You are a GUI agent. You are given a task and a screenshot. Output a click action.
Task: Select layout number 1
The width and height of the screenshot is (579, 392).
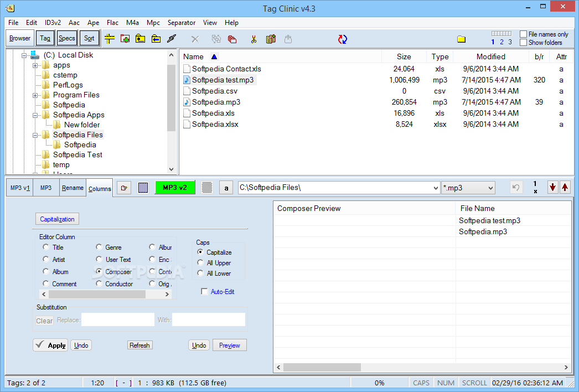(x=493, y=42)
